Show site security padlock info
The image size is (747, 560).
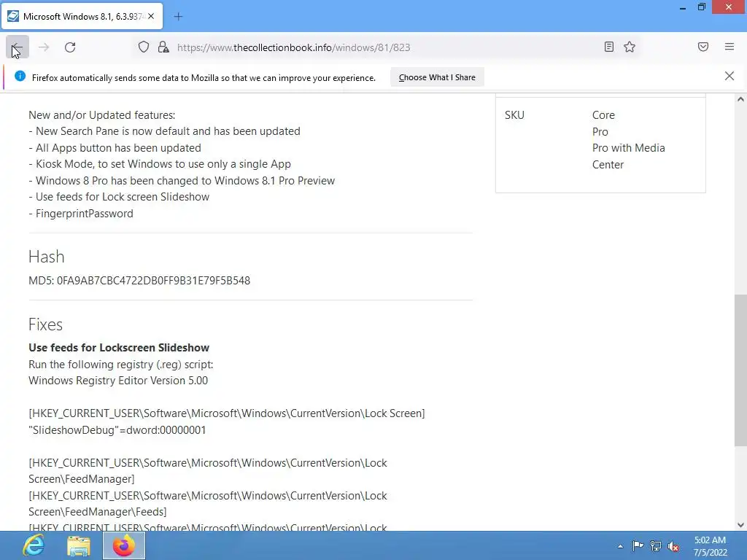click(163, 47)
